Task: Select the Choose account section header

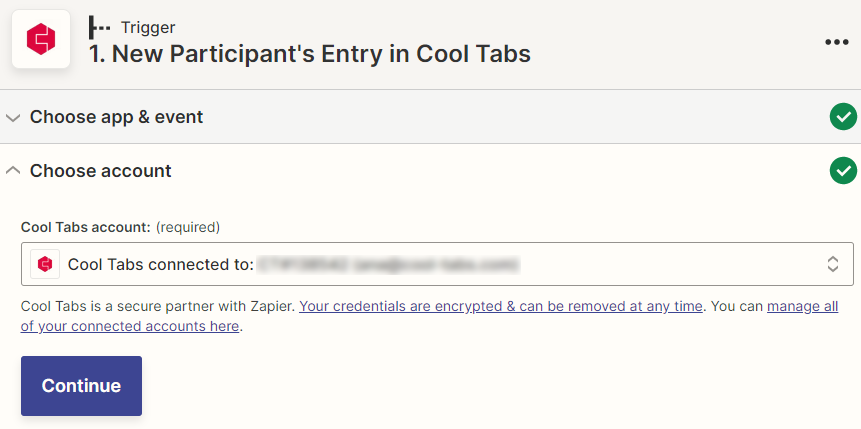Action: [x=430, y=171]
